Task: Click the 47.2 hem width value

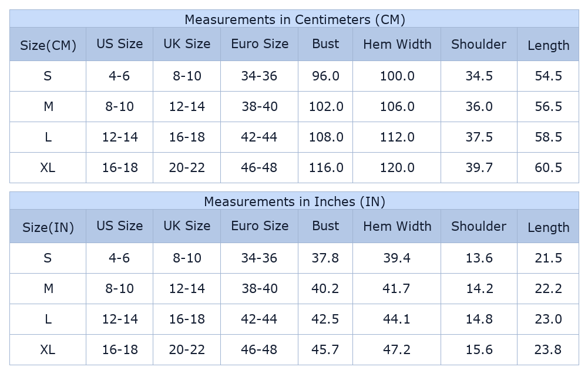Action: pos(397,350)
